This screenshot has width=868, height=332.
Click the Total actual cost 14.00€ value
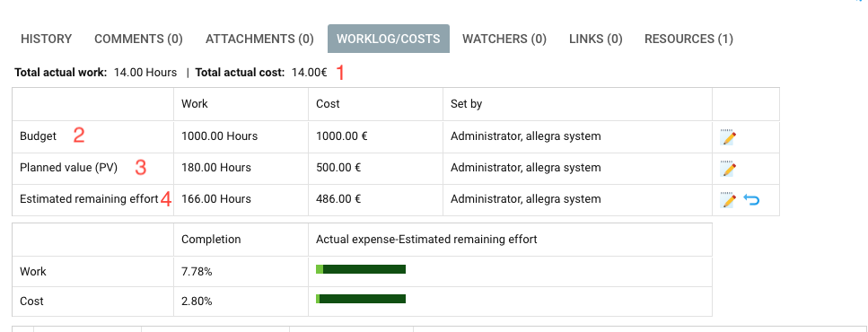point(309,73)
